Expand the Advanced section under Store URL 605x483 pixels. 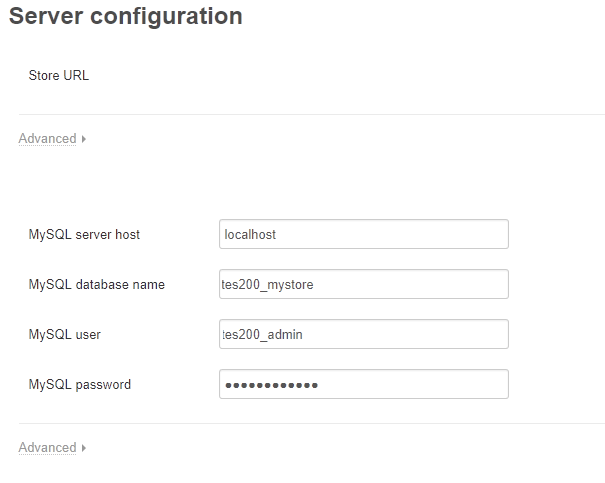tap(47, 138)
